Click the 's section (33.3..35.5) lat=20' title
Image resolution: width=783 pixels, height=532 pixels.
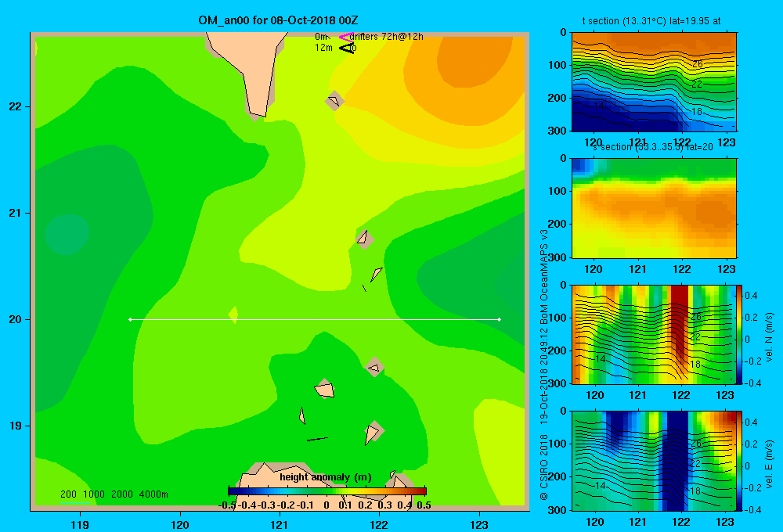point(653,147)
